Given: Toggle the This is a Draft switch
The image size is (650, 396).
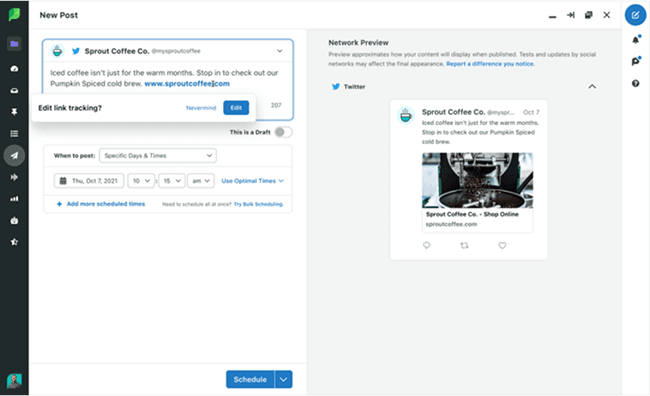Looking at the screenshot, I should coord(284,132).
